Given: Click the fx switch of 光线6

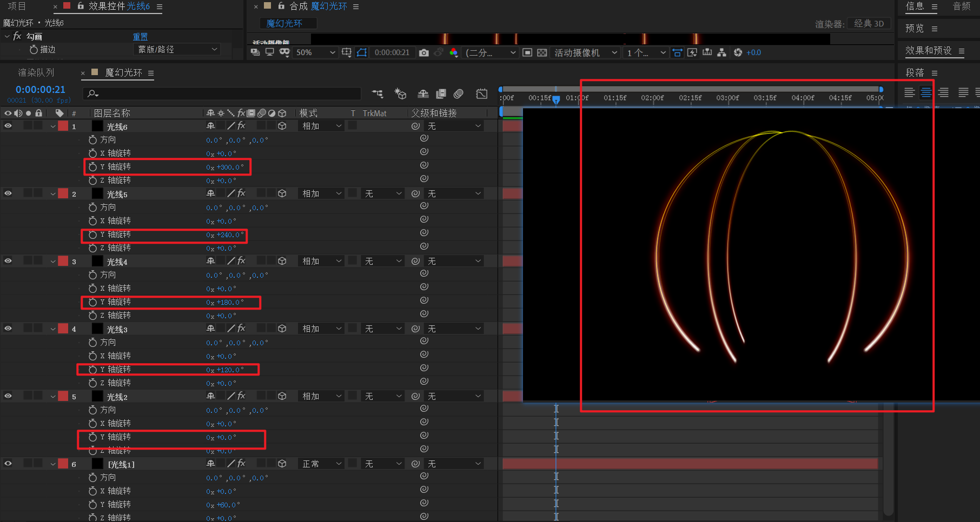Looking at the screenshot, I should (x=241, y=126).
